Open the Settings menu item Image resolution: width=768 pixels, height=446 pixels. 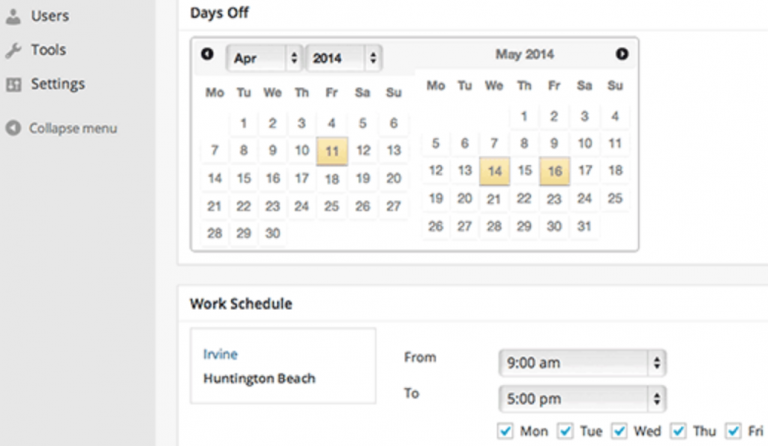(58, 84)
